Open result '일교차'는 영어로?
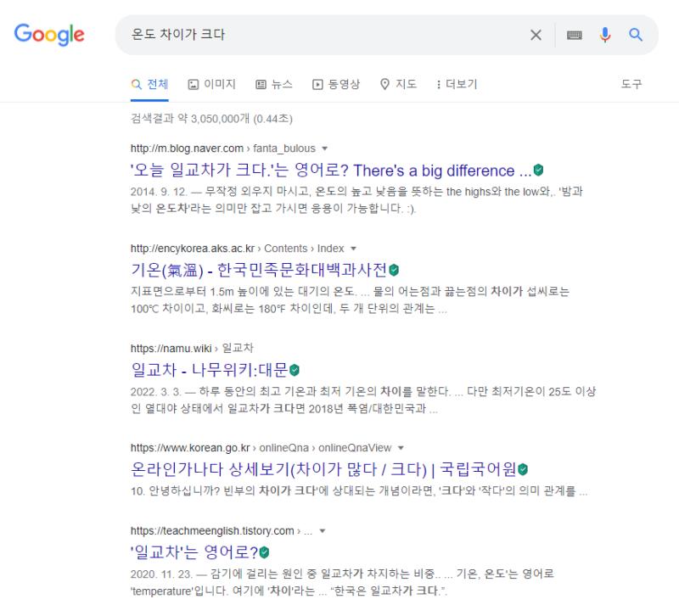The height and width of the screenshot is (616, 679). (194, 552)
